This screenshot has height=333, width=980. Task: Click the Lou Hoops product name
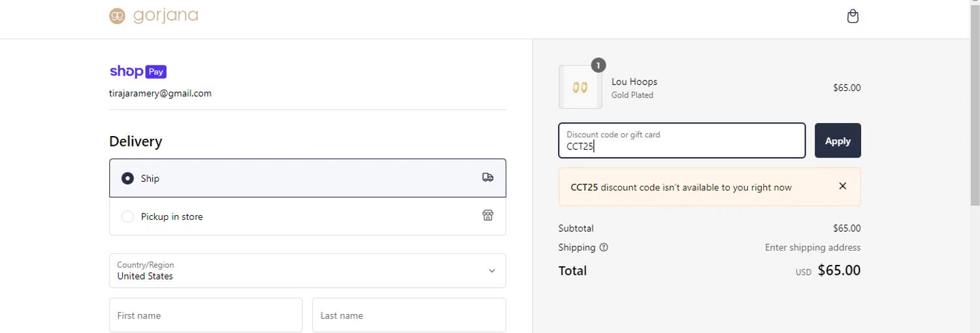click(634, 82)
